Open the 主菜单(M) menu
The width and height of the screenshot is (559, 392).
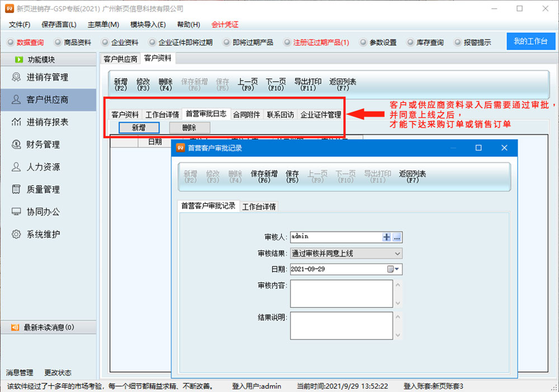pyautogui.click(x=103, y=25)
